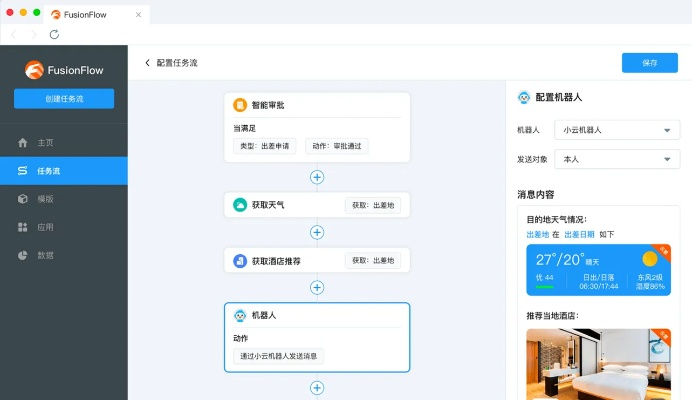692x400 pixels.
Task: Click the 保存 button
Action: (649, 63)
